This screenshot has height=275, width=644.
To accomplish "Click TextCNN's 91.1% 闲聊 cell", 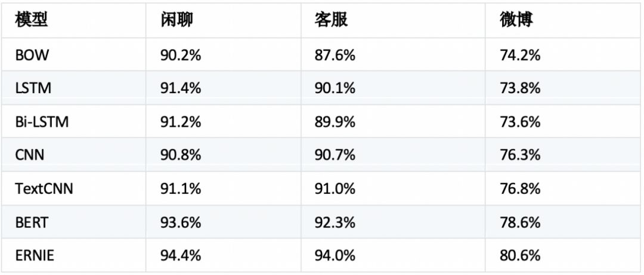I will coord(181,189).
